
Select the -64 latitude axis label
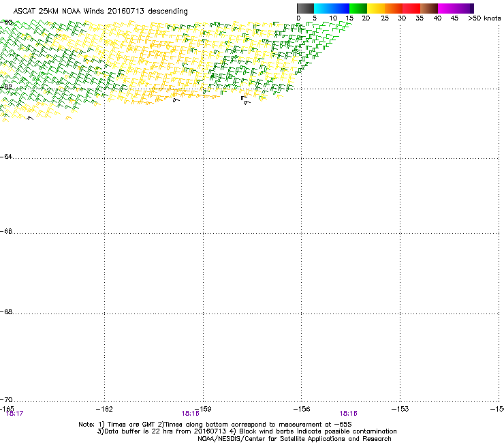pyautogui.click(x=6, y=157)
